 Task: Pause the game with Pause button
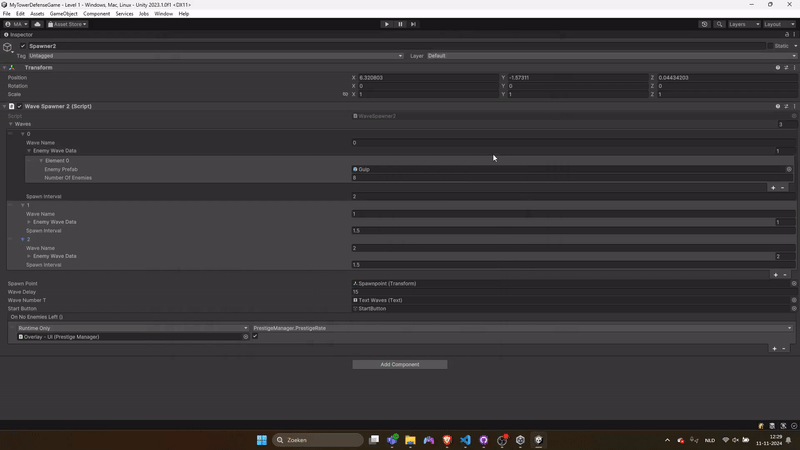point(400,24)
